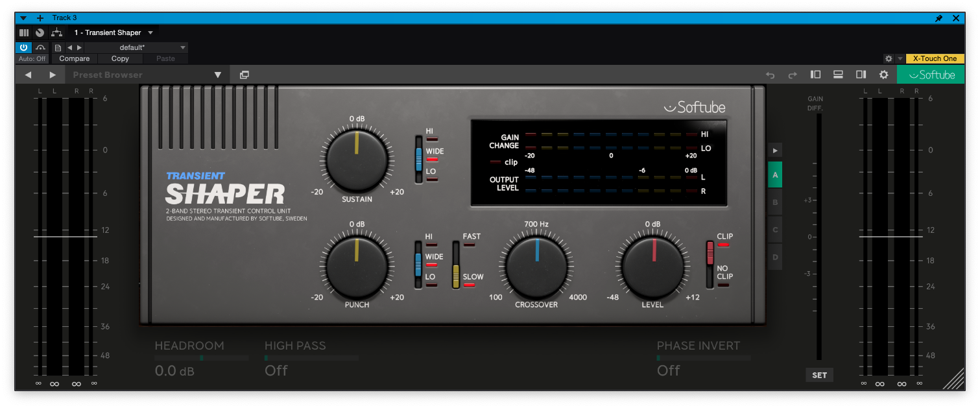The width and height of the screenshot is (980, 408).
Task: Click the diagonal window size grip
Action: (953, 379)
